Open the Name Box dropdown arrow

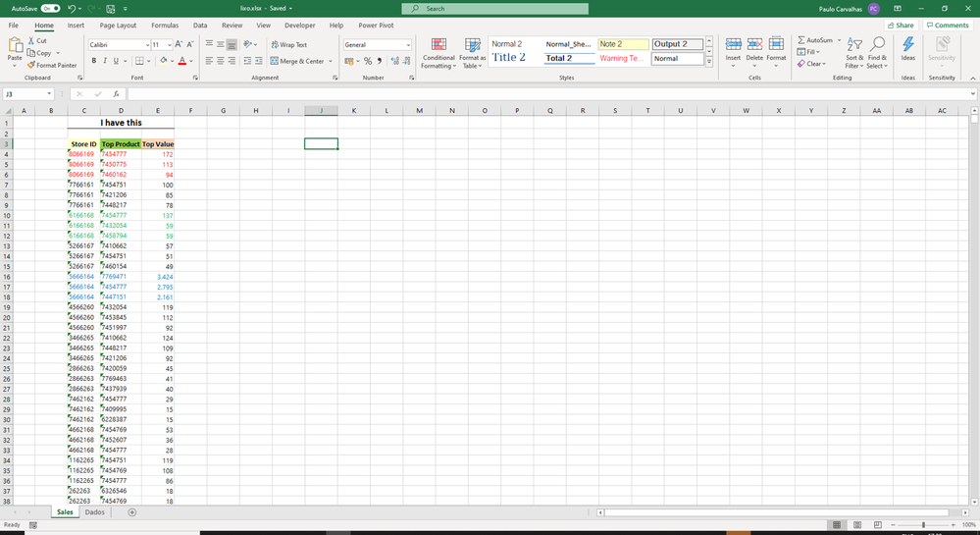[49, 94]
